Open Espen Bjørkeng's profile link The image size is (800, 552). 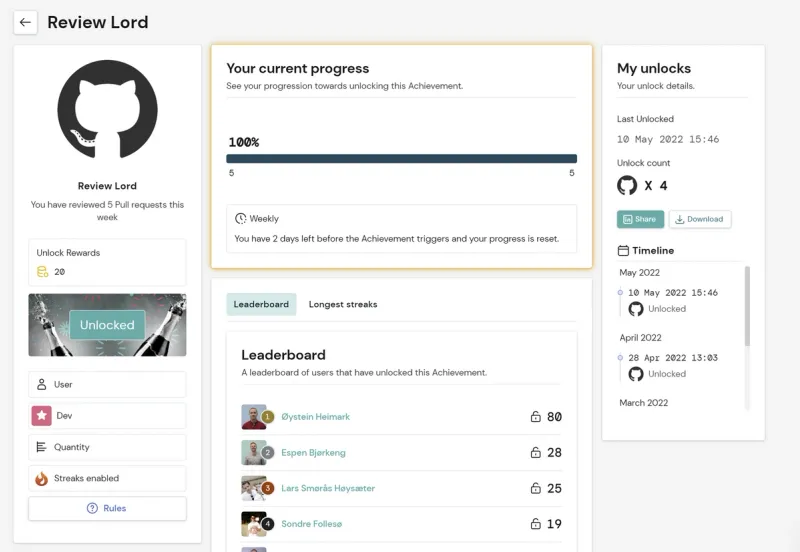(313, 453)
